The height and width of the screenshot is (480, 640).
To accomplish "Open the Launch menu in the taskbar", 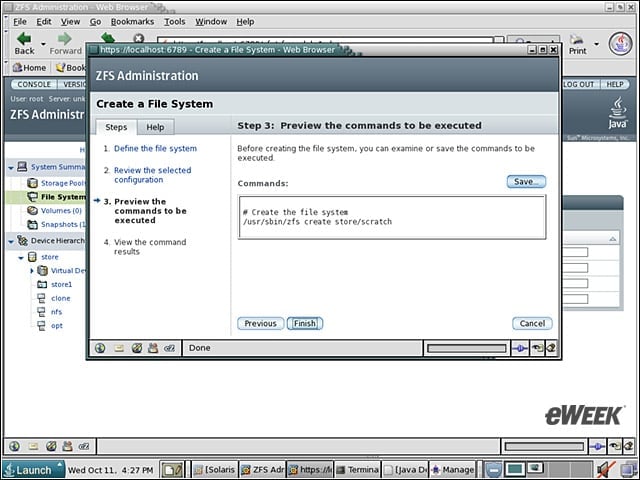I will (33, 470).
